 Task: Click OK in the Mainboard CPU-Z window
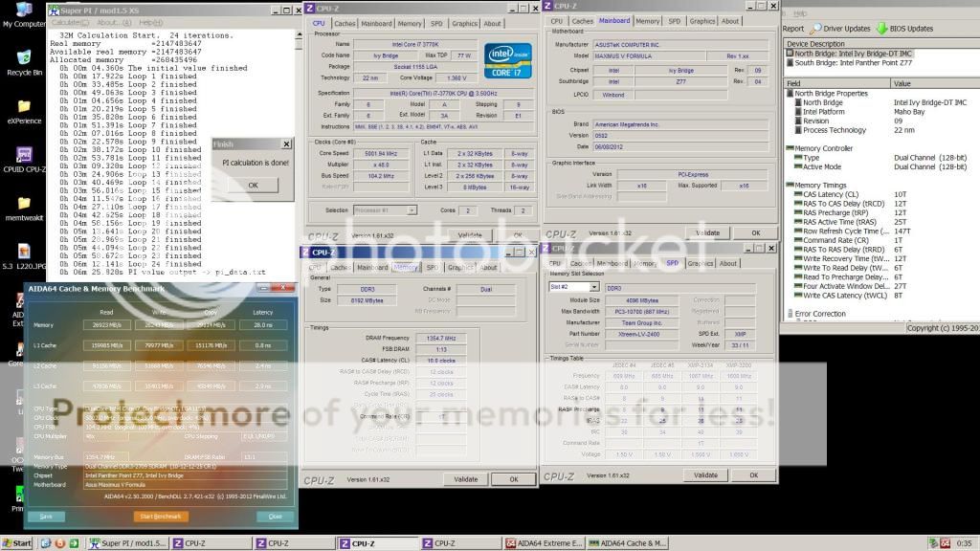[756, 233]
